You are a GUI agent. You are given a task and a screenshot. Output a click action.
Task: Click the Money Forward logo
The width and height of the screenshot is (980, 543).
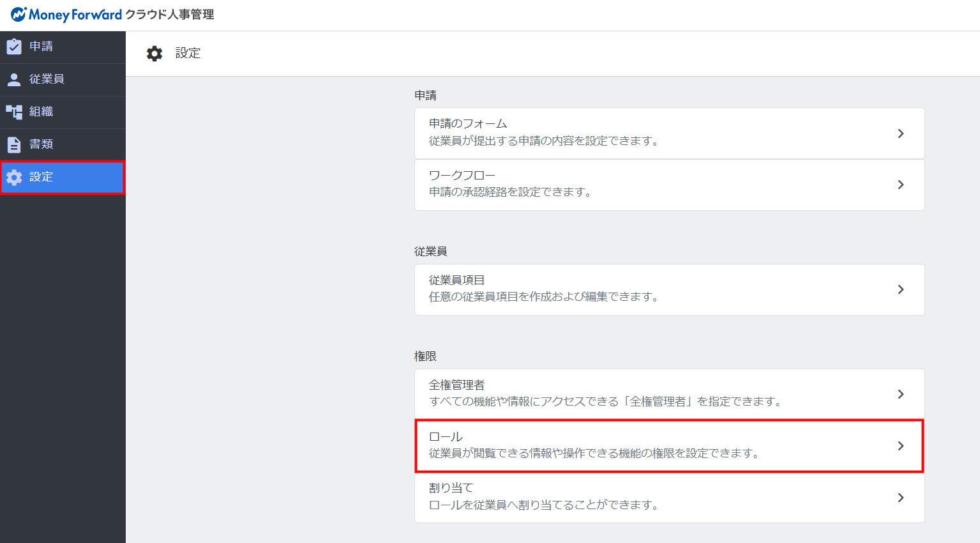point(66,14)
